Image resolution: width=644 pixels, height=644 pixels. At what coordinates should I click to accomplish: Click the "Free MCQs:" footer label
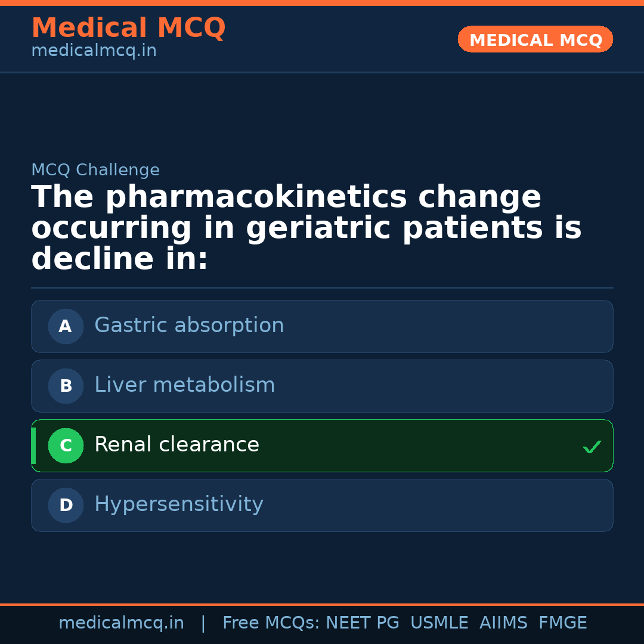pos(271,623)
